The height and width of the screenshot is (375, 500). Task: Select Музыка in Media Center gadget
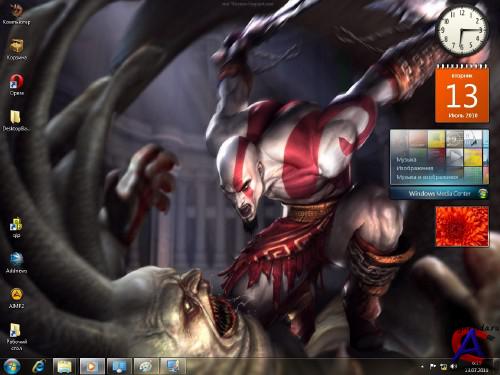pos(406,160)
